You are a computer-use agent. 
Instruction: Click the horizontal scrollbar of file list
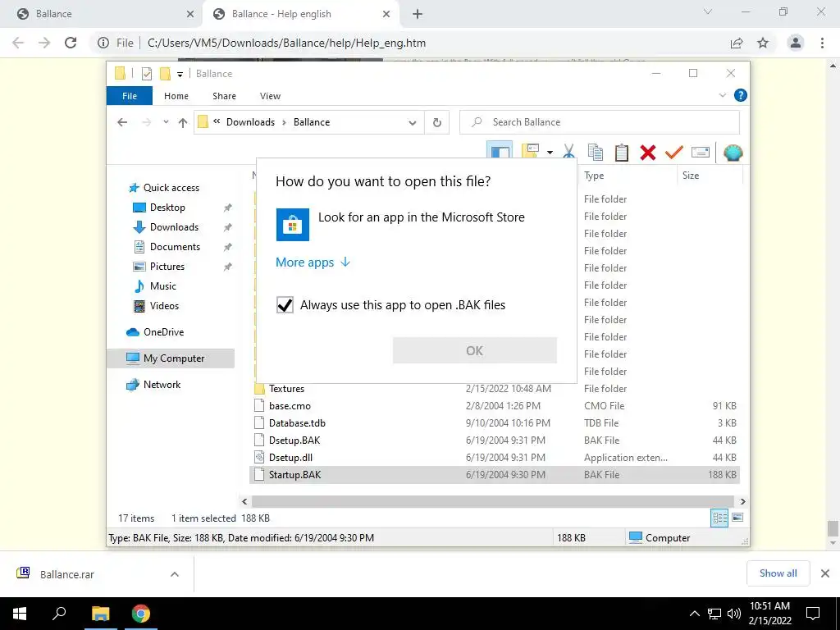pyautogui.click(x=492, y=501)
